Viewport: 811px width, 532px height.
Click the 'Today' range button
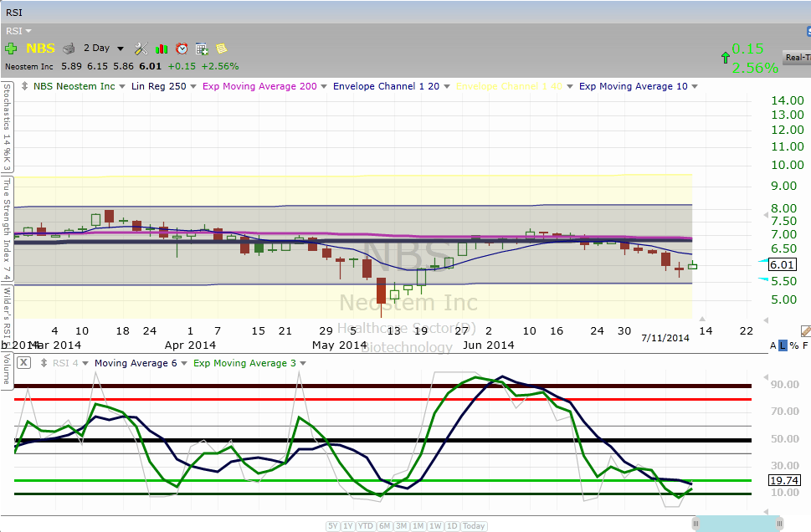474,526
